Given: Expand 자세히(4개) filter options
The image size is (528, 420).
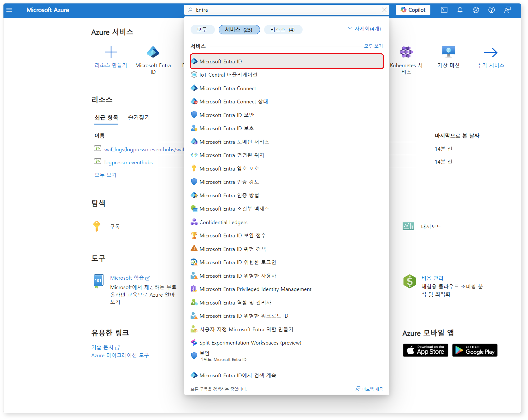Looking at the screenshot, I should pyautogui.click(x=364, y=29).
